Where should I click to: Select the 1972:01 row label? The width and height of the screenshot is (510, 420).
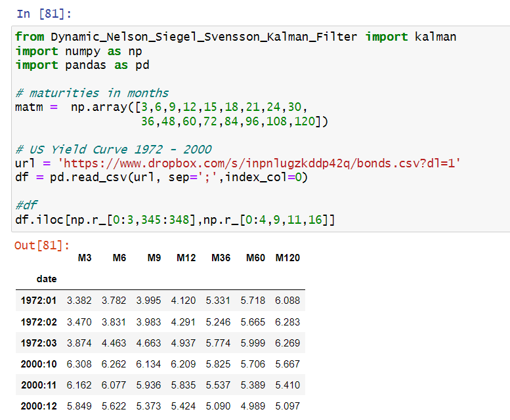39,301
